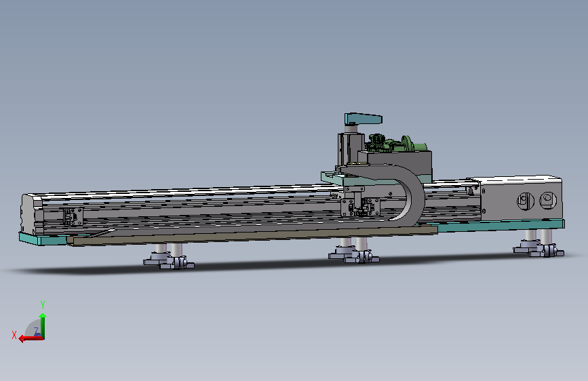The image size is (588, 381).
Task: Select the left round port on housing
Action: click(526, 201)
